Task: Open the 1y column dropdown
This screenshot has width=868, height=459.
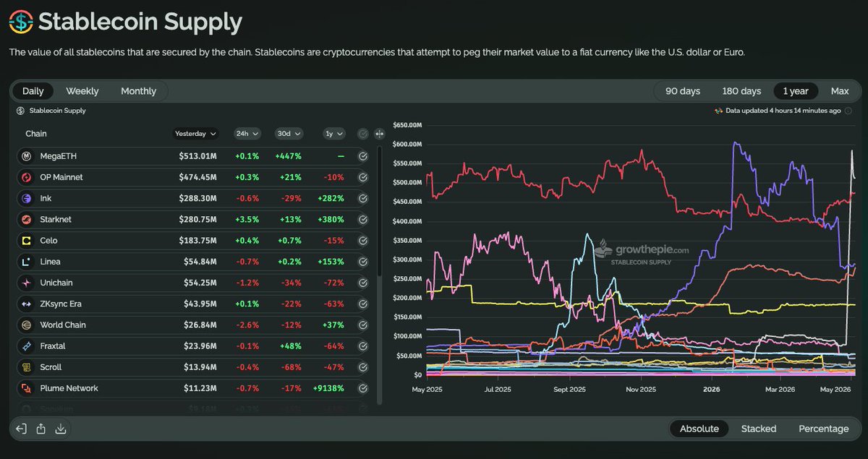Action: (333, 134)
